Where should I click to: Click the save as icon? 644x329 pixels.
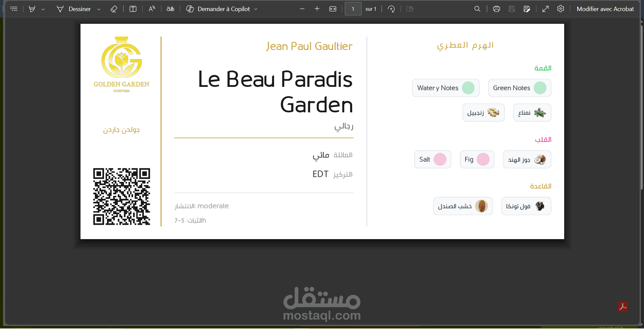click(x=527, y=9)
